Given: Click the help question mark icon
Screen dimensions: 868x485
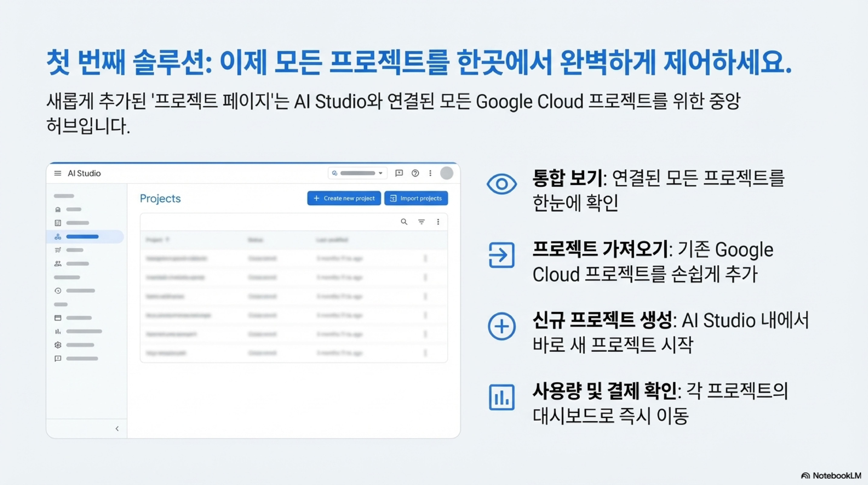Looking at the screenshot, I should click(x=415, y=173).
